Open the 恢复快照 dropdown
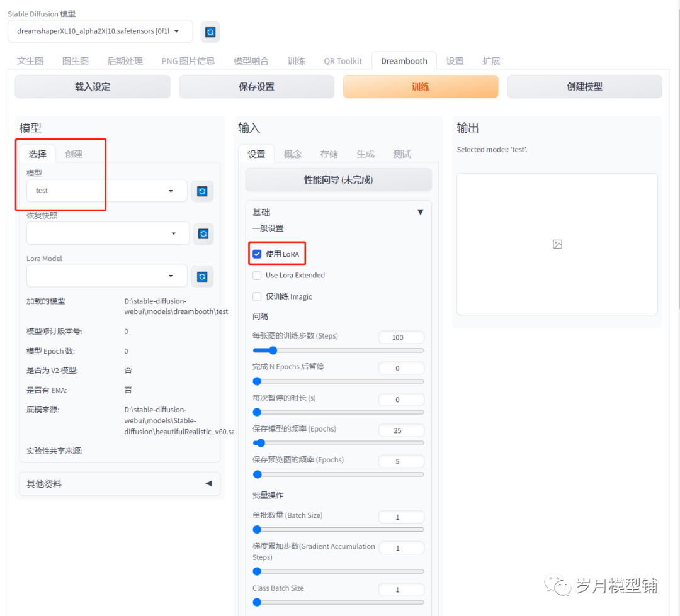 click(x=108, y=233)
